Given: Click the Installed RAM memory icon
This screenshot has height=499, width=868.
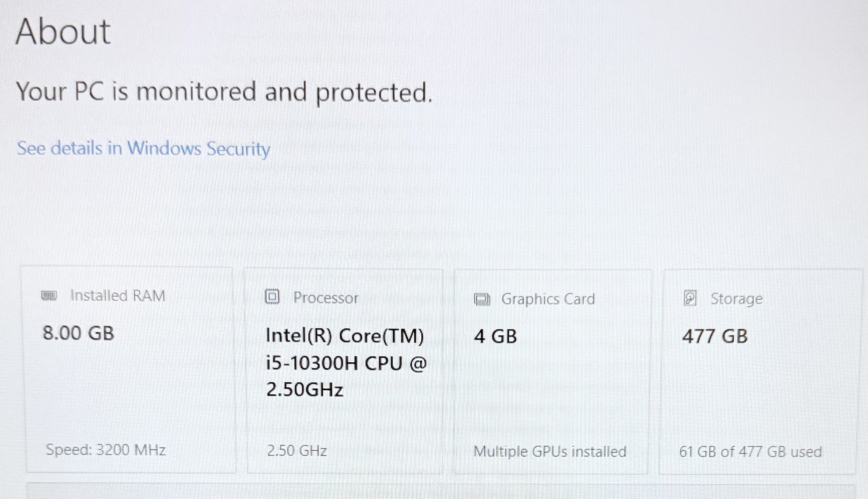Looking at the screenshot, I should tap(49, 295).
